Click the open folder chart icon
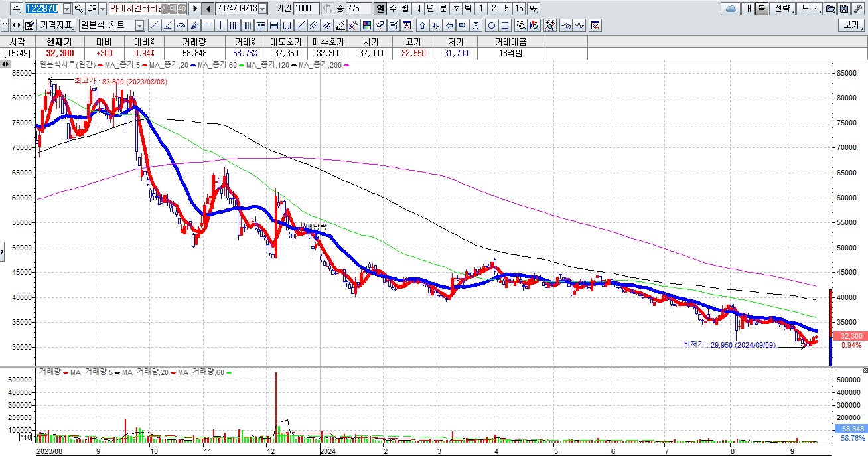This screenshot has height=456, width=868. click(830, 9)
